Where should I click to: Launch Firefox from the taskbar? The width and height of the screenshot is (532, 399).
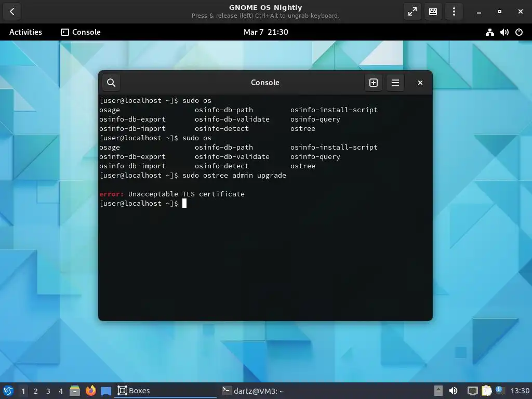pos(90,391)
